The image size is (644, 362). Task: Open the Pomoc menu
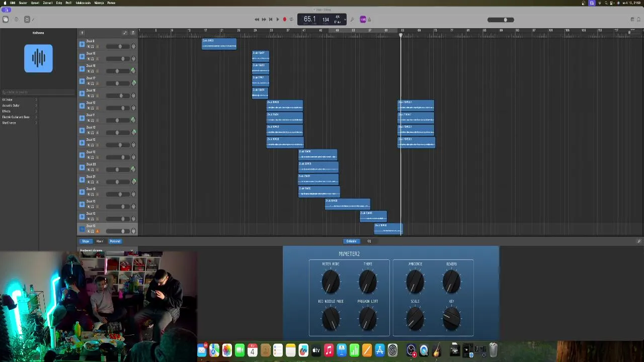coord(112,3)
